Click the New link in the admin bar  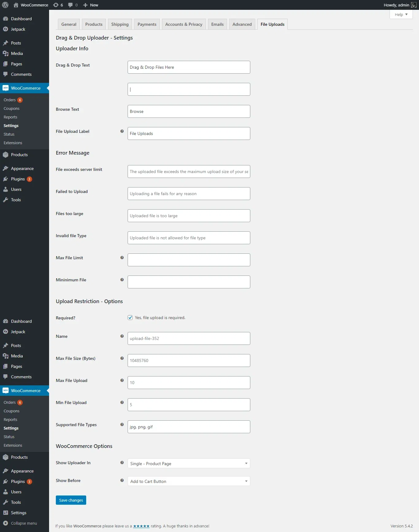(x=94, y=5)
